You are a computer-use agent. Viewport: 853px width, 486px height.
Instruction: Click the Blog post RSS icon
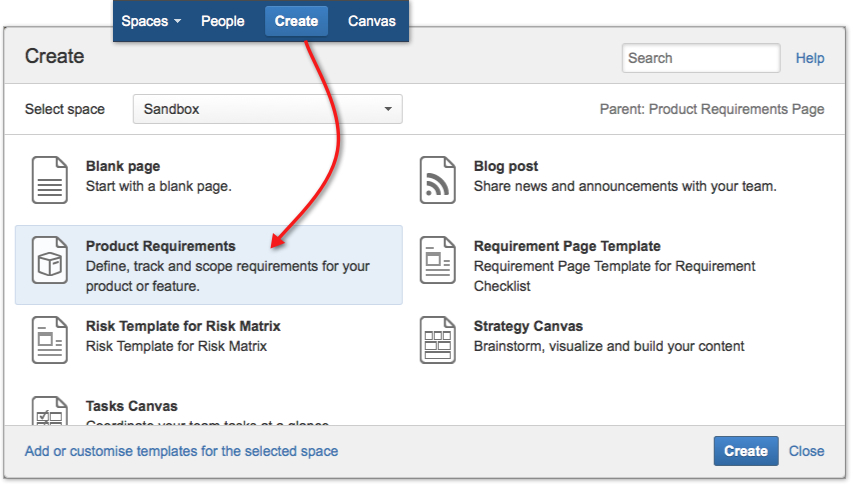437,180
